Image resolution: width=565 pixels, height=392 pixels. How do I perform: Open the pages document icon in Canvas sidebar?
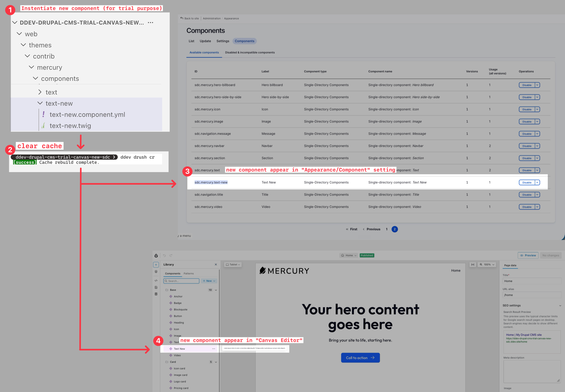(x=156, y=287)
